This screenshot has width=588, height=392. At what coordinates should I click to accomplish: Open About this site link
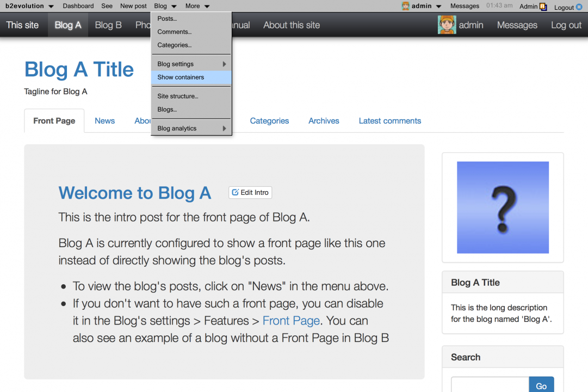292,25
